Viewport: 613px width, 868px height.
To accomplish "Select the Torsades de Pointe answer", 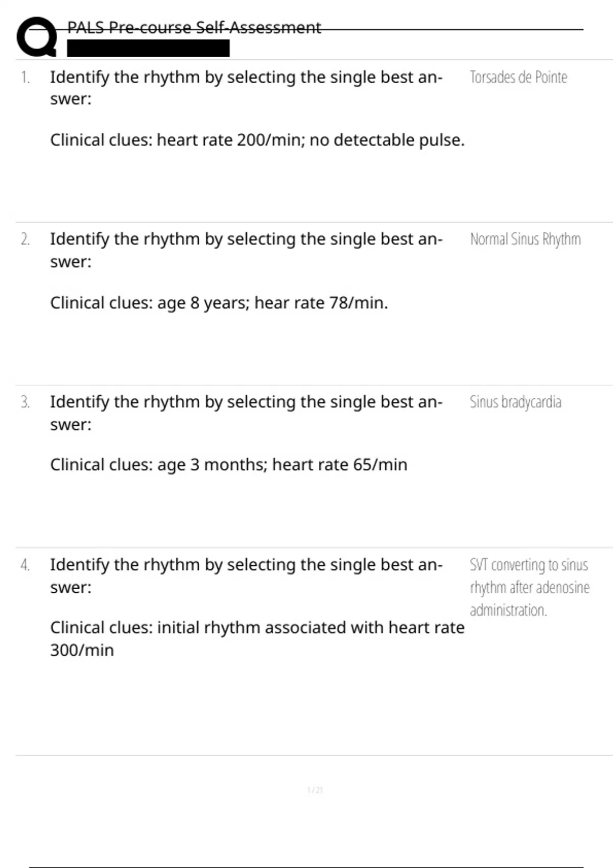I will point(518,77).
